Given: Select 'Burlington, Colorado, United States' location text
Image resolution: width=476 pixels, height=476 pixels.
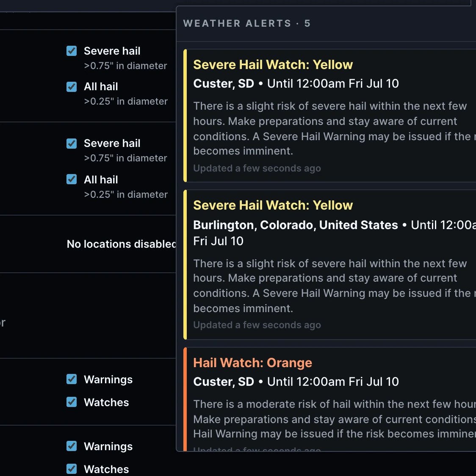Looking at the screenshot, I should pyautogui.click(x=295, y=225).
